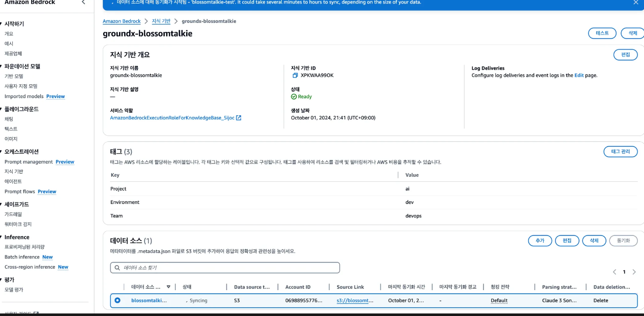Viewport: 644px width, 316px height.
Task: Click 지식 기반 breadcrumb link
Action: (x=161, y=21)
